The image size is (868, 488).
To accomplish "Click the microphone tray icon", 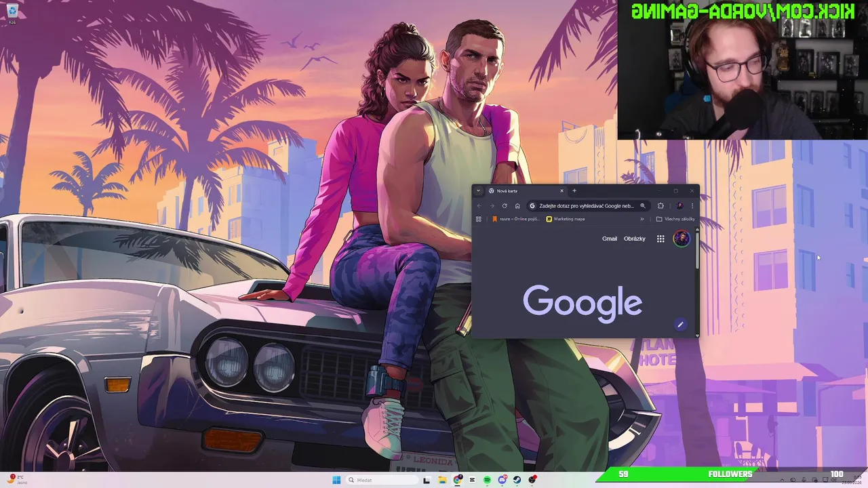I will pyautogui.click(x=804, y=480).
